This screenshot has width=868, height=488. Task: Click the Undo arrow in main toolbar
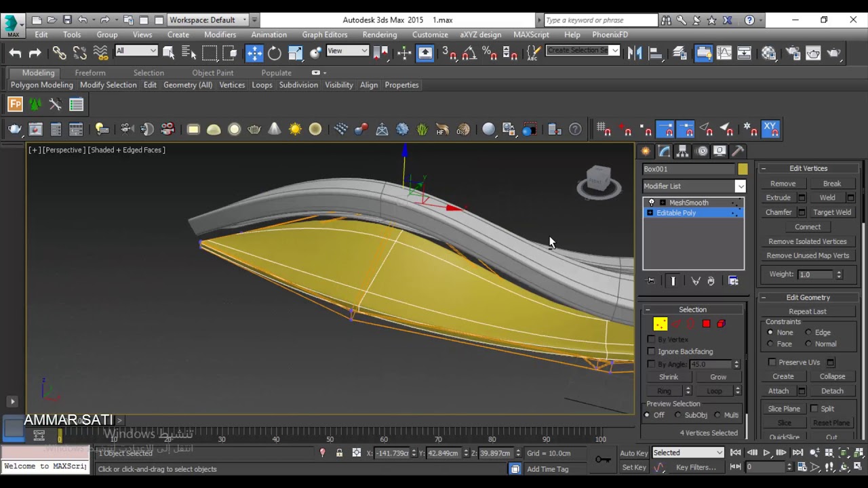click(15, 53)
